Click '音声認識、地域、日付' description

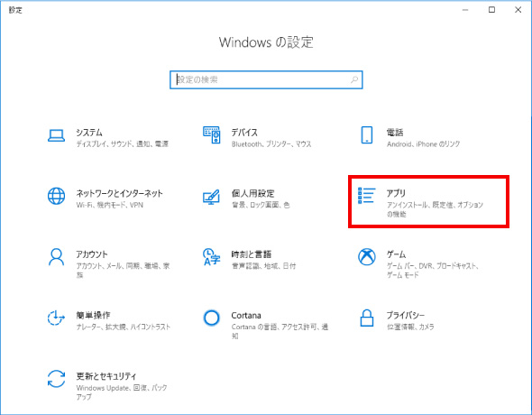pyautogui.click(x=263, y=266)
